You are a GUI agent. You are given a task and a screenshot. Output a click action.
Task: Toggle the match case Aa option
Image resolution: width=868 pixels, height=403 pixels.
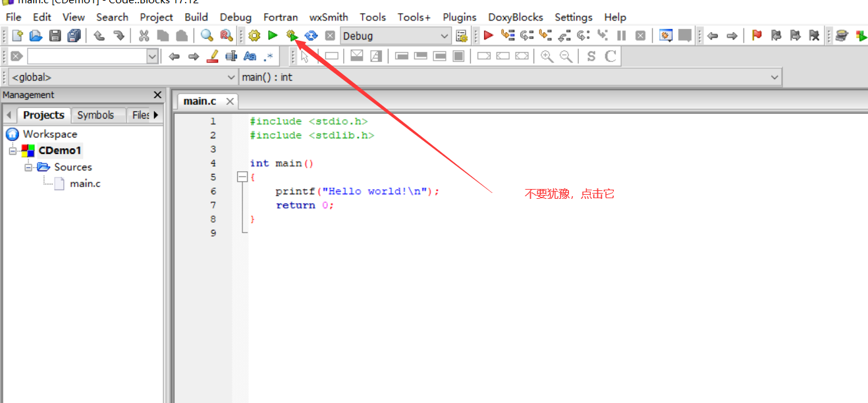click(250, 57)
